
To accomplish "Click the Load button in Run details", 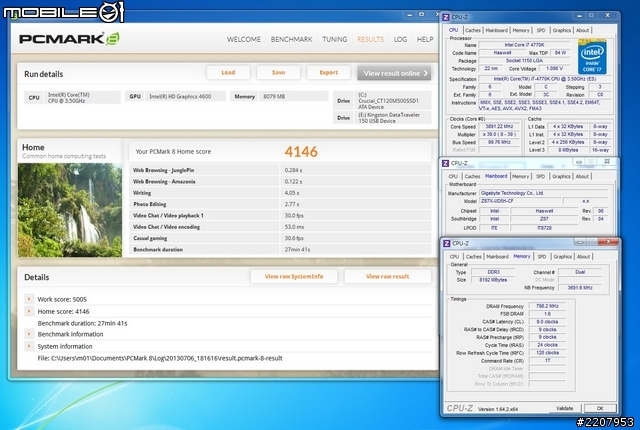I will click(x=228, y=73).
